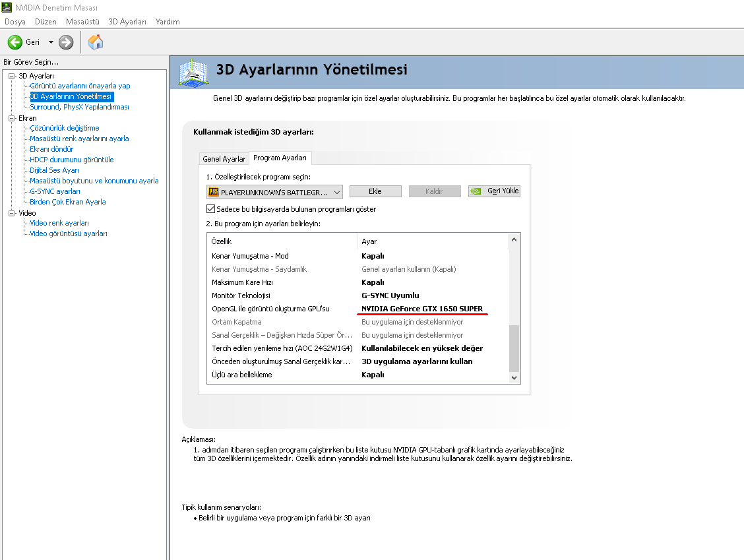Screen dimensions: 744x560
Task: Open G-SYNC ayarları
Action: 55,191
